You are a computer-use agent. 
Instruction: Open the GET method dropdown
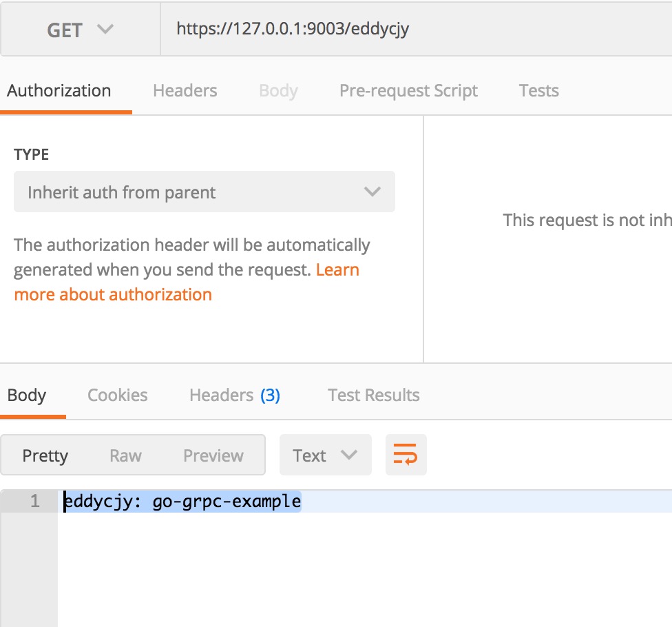tap(80, 30)
